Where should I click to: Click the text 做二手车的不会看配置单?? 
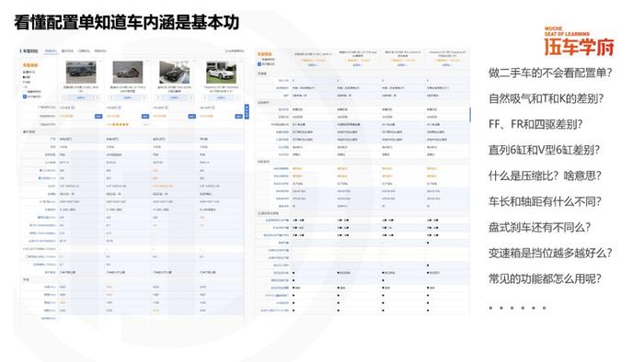[550, 73]
